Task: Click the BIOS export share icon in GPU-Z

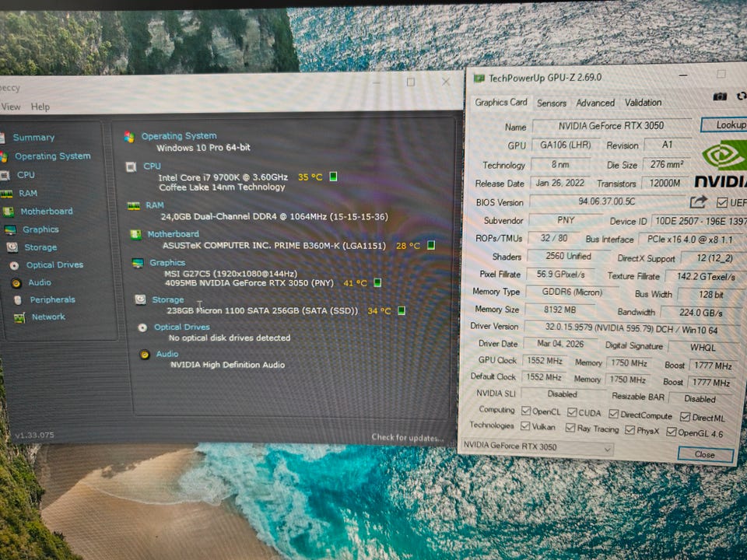Action: [698, 202]
